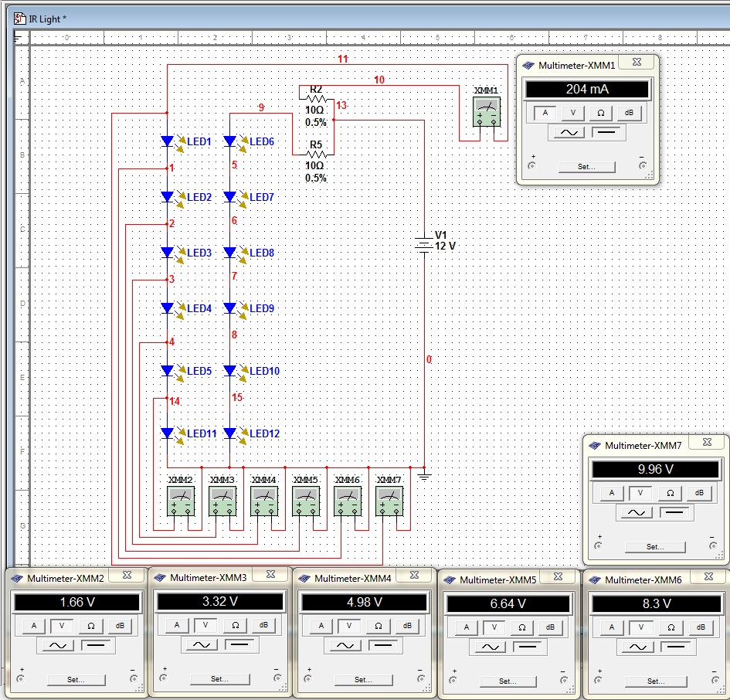
Task: Click the XMM1 multimeter instrument icon
Action: (487, 112)
